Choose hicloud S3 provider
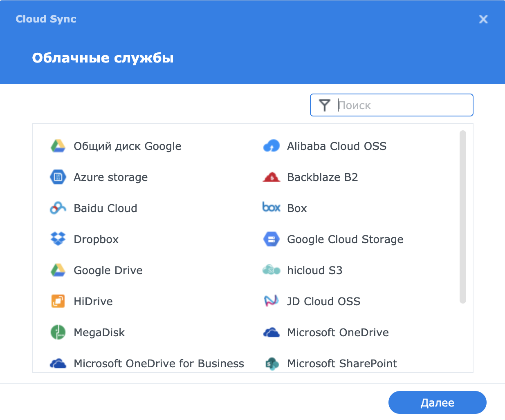The width and height of the screenshot is (505, 420). point(314,270)
